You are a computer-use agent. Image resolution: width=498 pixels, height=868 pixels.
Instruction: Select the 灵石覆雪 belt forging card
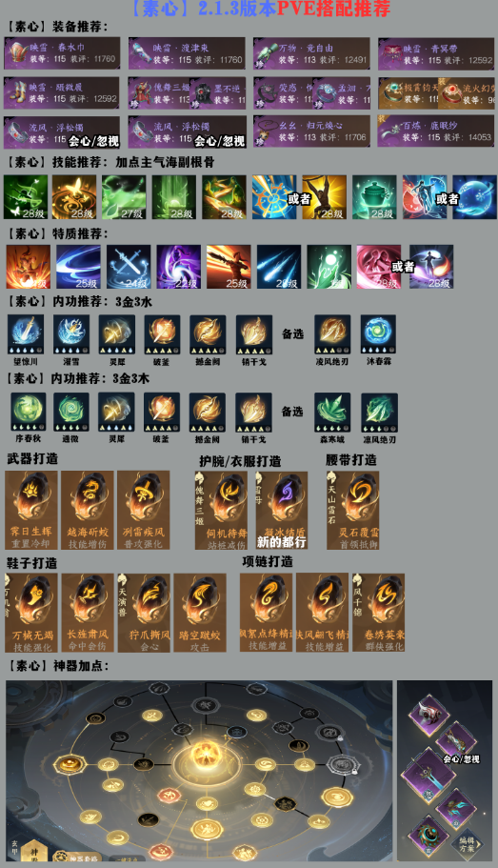tap(352, 511)
